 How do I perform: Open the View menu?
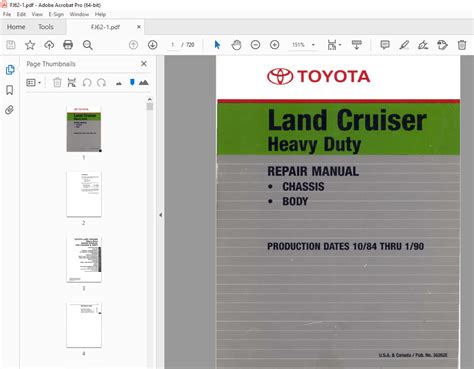tap(37, 14)
